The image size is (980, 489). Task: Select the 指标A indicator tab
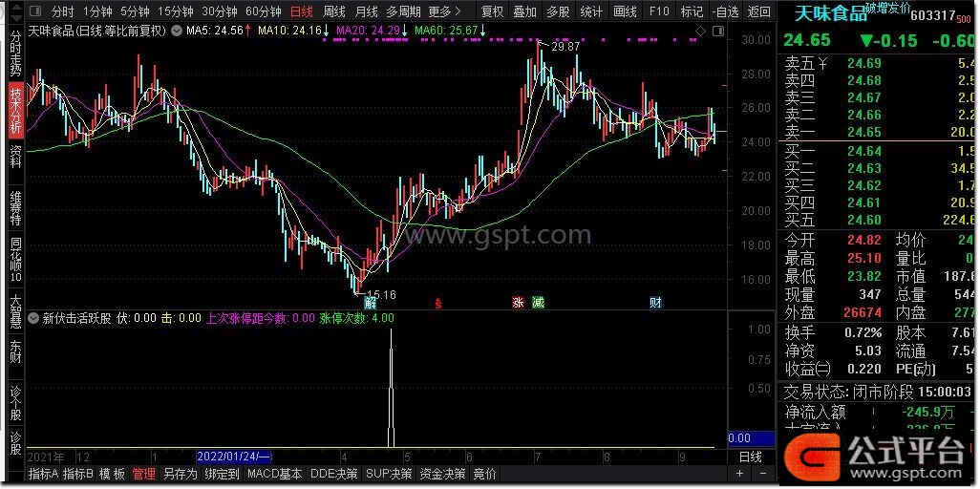44,474
